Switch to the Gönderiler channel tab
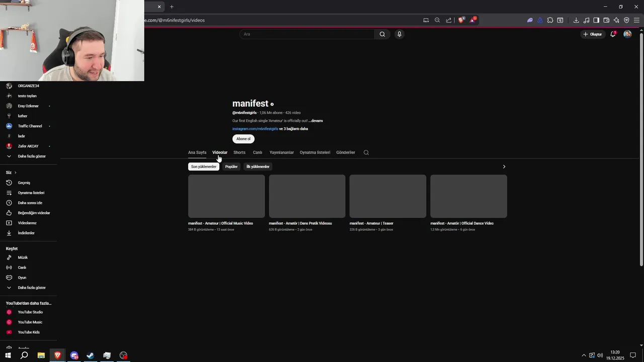 346,152
